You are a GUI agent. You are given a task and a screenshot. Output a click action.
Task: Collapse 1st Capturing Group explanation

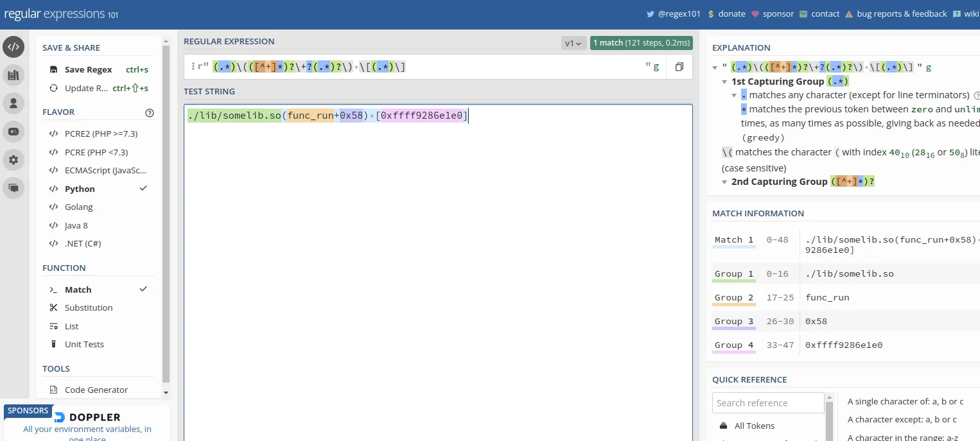click(x=725, y=82)
